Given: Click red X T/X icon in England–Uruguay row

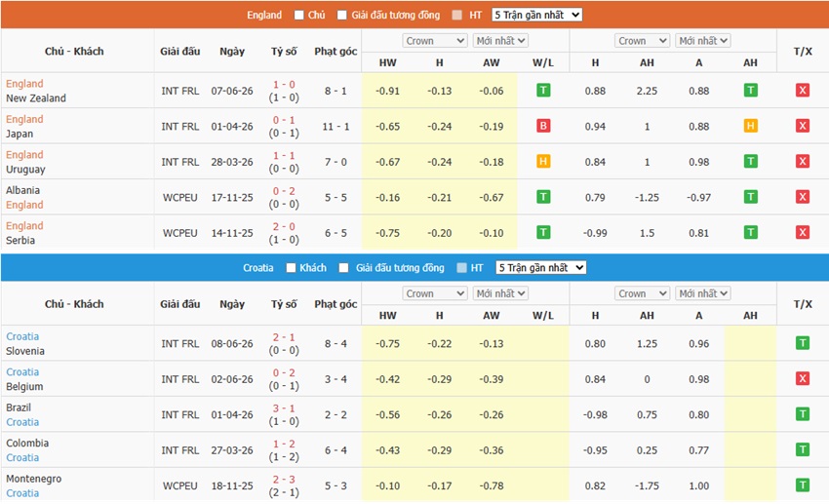Looking at the screenshot, I should [803, 161].
